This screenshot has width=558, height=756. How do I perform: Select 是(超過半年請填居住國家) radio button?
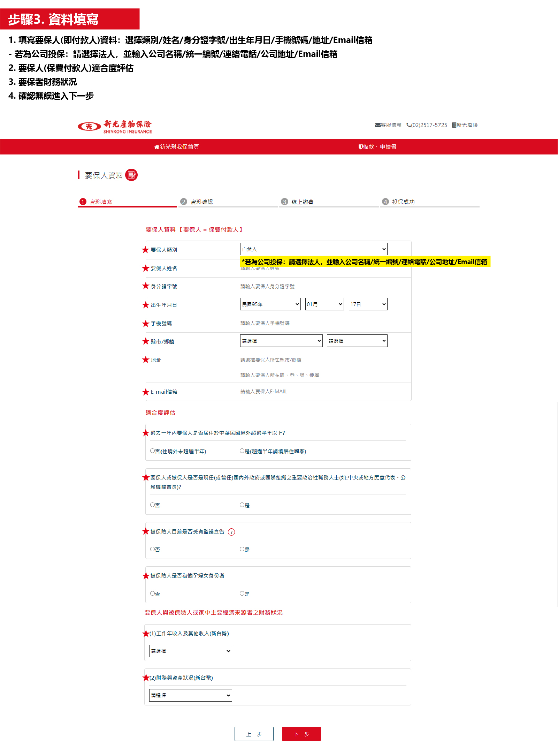click(242, 451)
